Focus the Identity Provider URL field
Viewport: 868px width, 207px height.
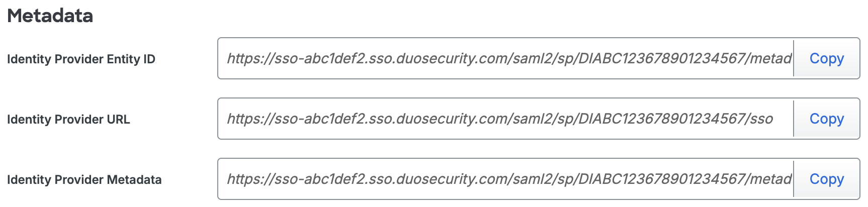(x=505, y=119)
